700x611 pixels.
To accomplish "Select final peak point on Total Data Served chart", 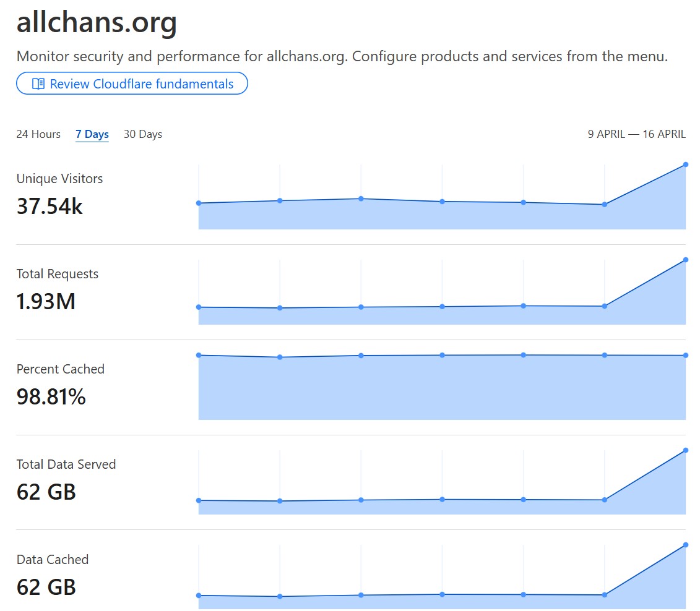I will tap(686, 450).
